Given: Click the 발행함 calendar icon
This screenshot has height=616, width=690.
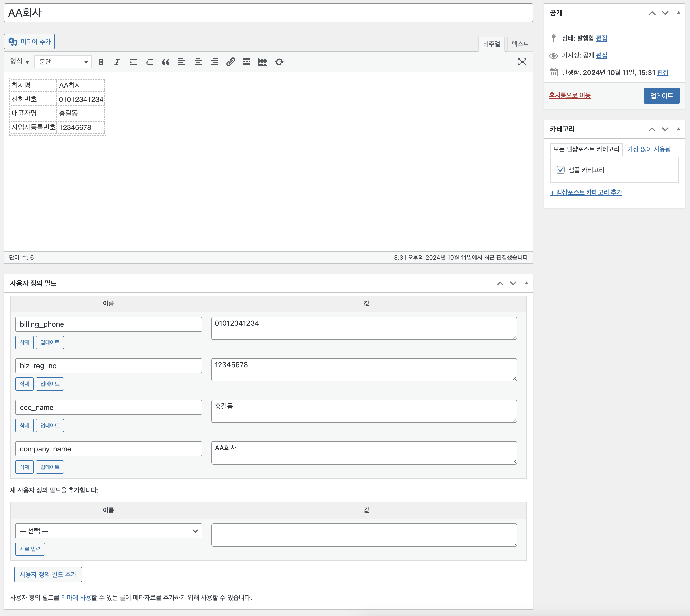Looking at the screenshot, I should tap(554, 72).
